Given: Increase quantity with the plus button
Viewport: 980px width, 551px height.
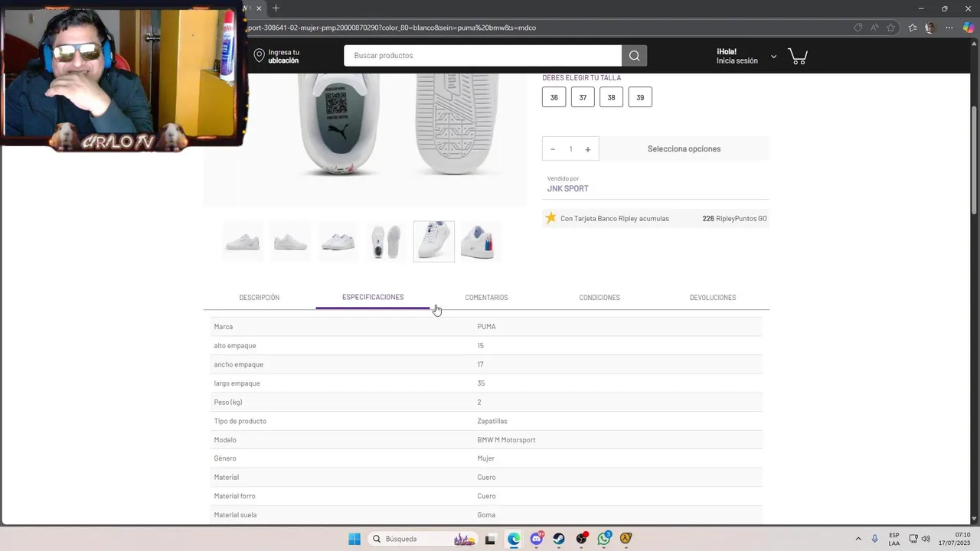Looking at the screenshot, I should point(588,149).
